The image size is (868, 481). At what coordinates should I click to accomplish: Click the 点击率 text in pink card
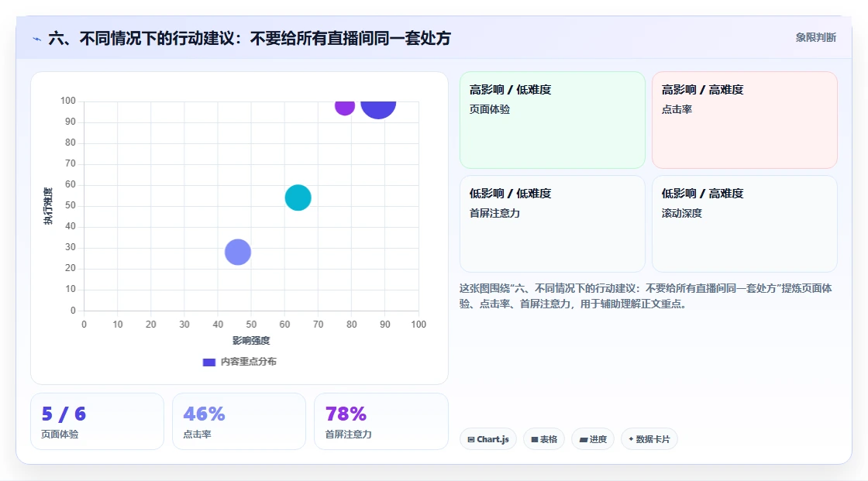tap(677, 109)
